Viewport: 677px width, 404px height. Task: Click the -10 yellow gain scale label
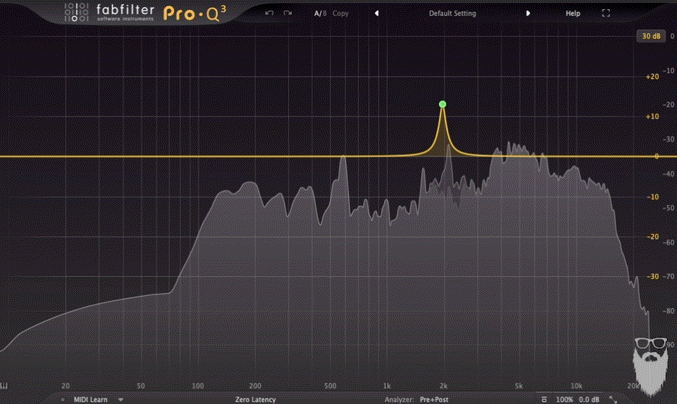click(653, 197)
